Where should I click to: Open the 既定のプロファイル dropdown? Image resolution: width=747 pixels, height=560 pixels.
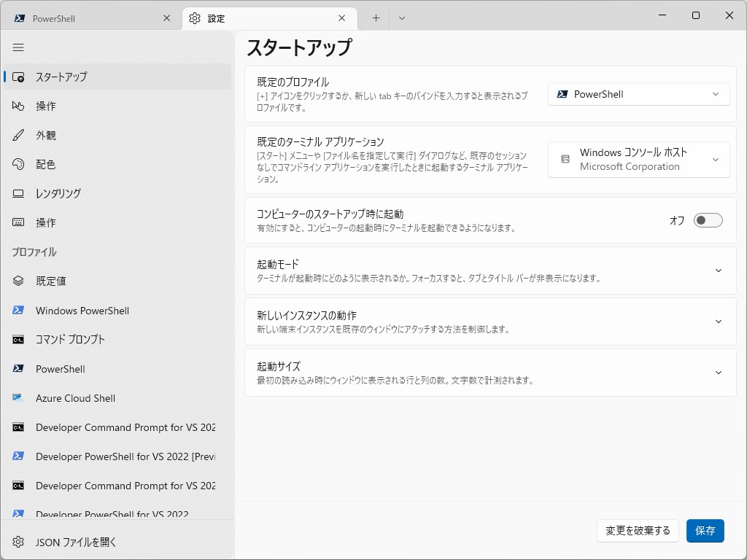click(x=638, y=93)
